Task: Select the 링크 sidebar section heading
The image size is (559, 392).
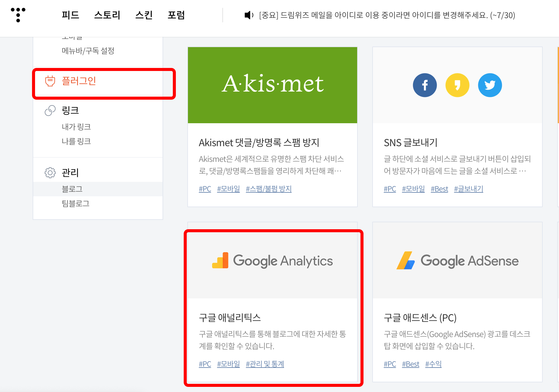Action: 70,111
